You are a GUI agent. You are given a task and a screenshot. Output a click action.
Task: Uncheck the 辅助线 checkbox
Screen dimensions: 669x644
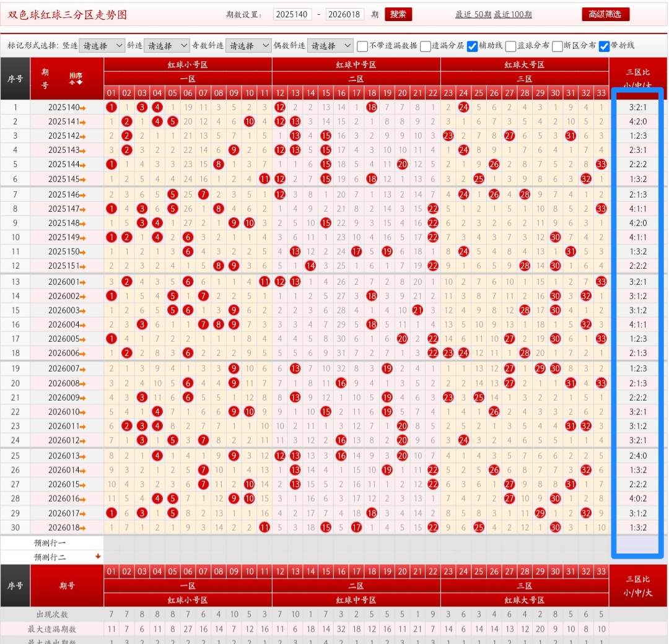pos(472,46)
